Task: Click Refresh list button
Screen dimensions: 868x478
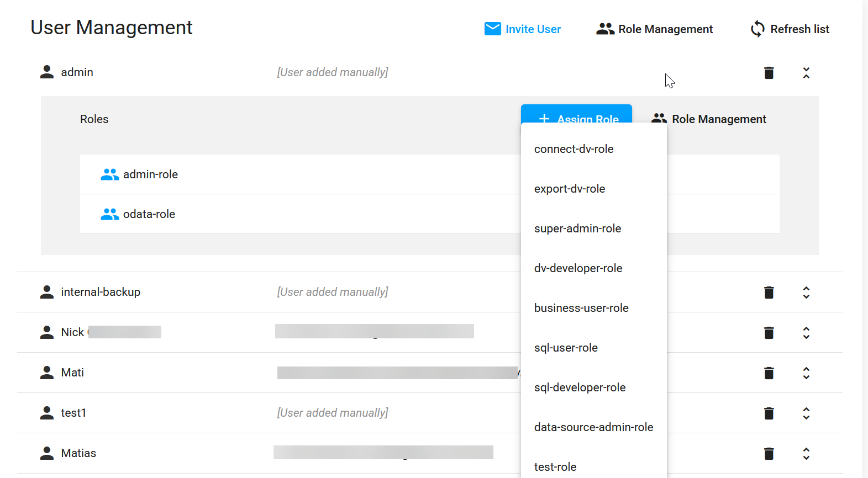Action: pos(790,29)
